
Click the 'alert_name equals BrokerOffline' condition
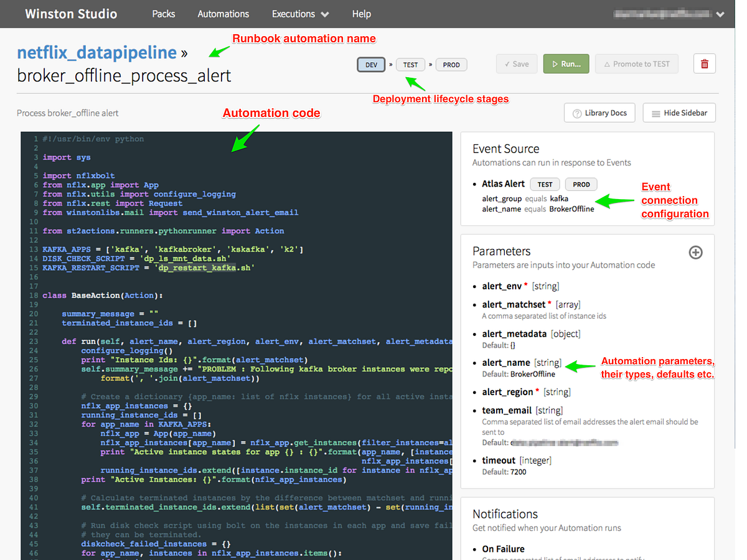coord(538,209)
